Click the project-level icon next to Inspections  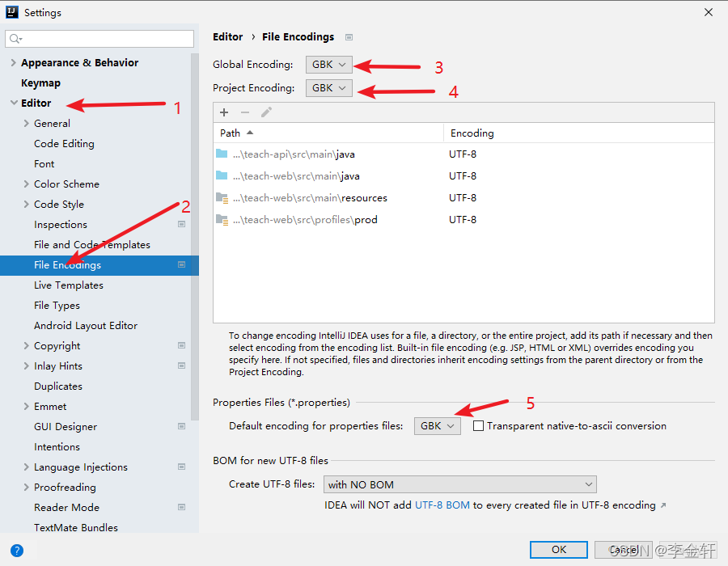coord(181,224)
